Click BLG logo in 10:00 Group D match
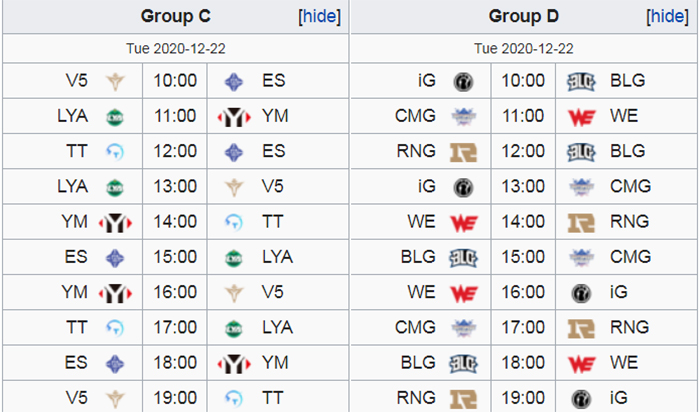700x412 pixels. (x=581, y=81)
